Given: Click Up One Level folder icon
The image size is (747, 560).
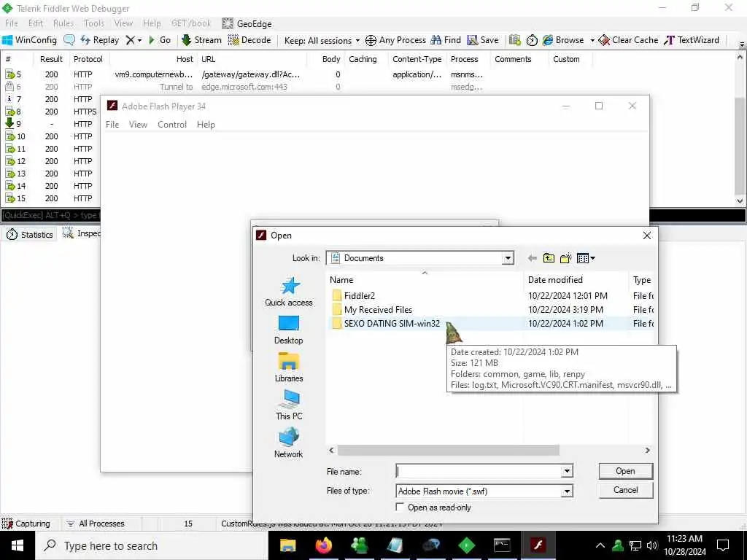Looking at the screenshot, I should click(x=549, y=258).
